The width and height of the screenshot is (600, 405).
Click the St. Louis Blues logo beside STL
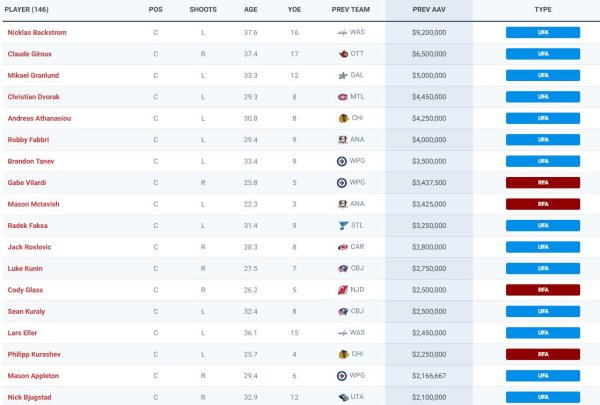pyautogui.click(x=343, y=226)
